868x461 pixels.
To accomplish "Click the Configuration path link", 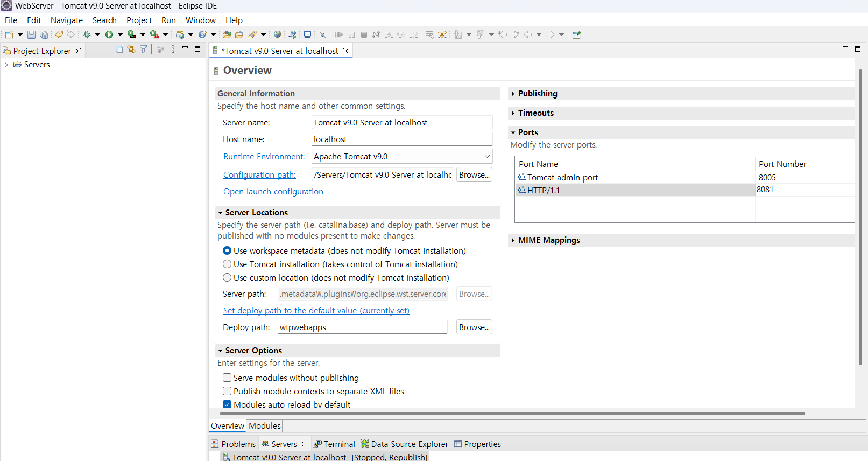I will (259, 174).
